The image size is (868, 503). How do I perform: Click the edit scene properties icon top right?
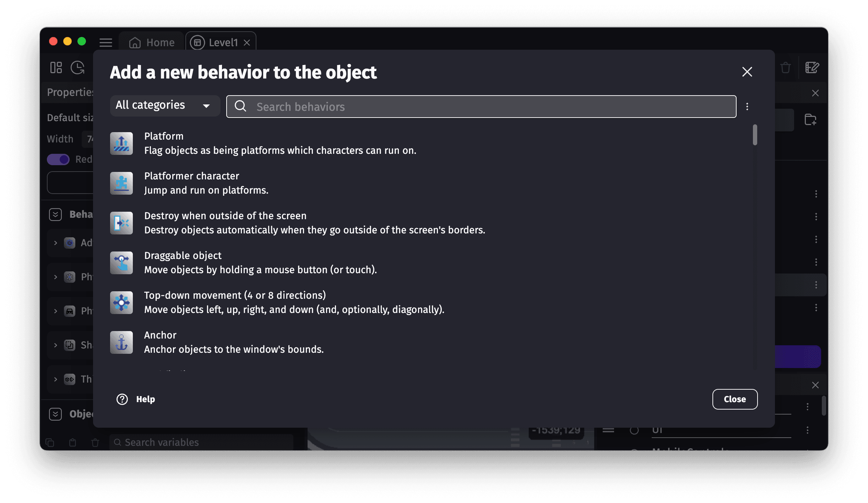[812, 67]
